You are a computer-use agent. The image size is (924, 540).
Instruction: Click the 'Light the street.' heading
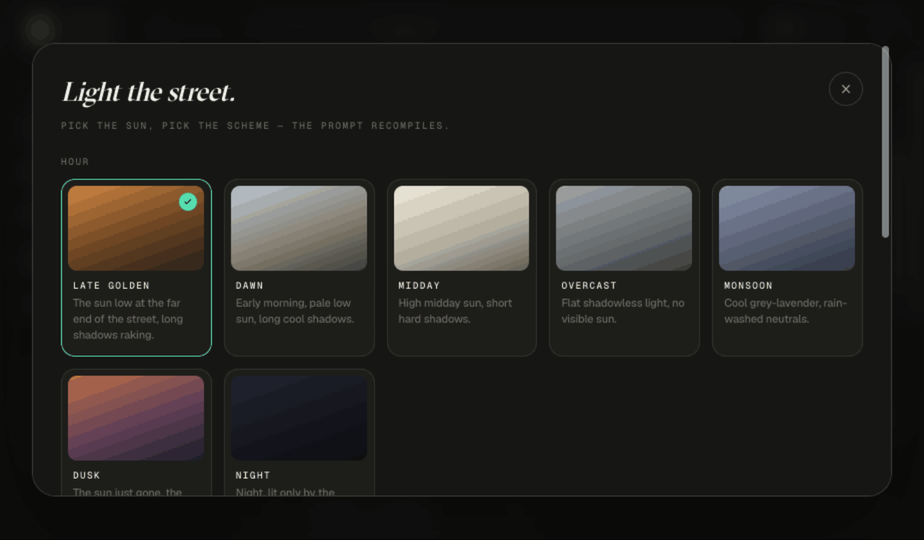(148, 93)
